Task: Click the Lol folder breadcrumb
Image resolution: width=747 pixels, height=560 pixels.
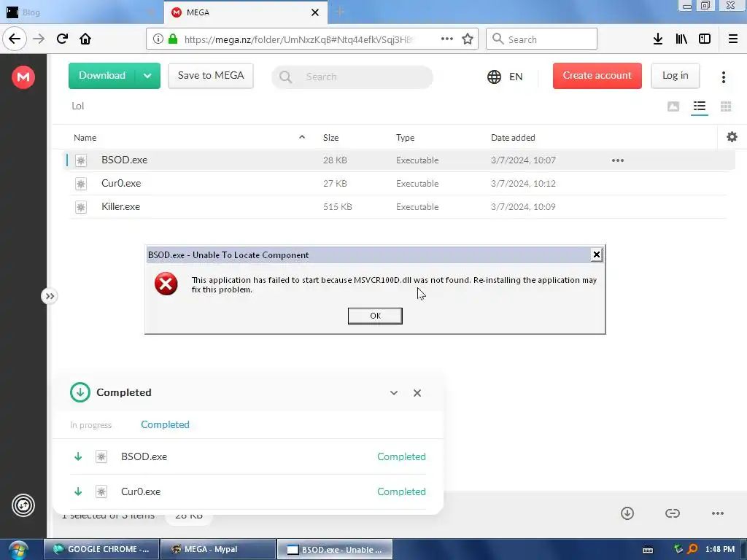Action: point(77,106)
